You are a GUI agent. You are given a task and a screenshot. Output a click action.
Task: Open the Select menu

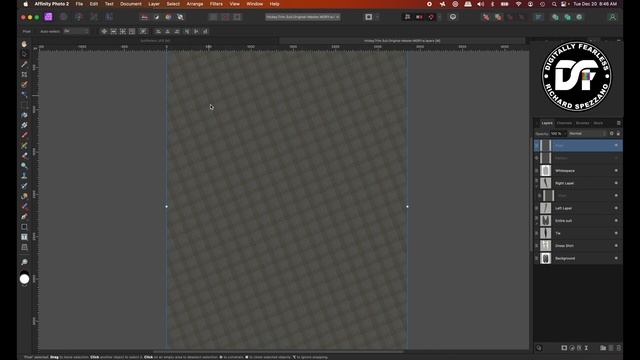(173, 4)
